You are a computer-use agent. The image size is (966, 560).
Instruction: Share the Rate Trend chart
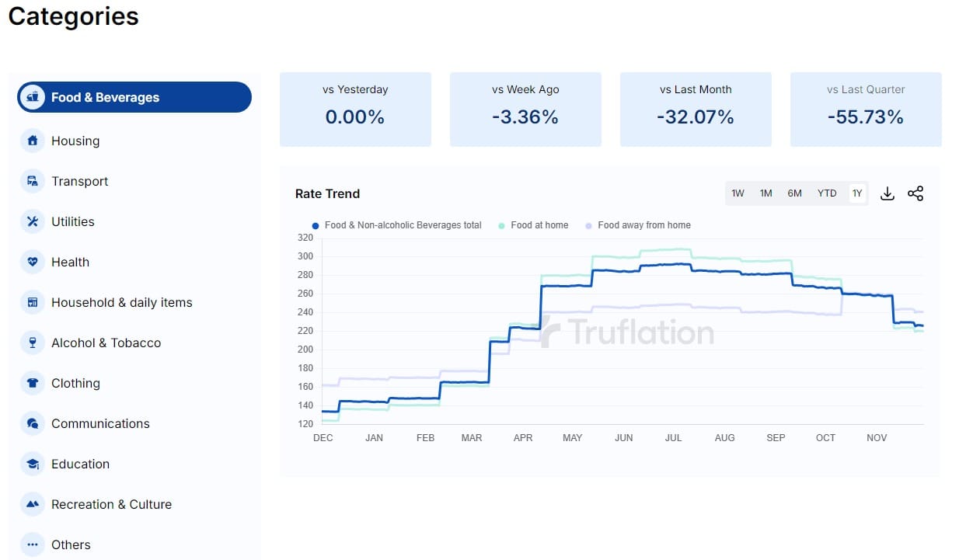click(915, 193)
